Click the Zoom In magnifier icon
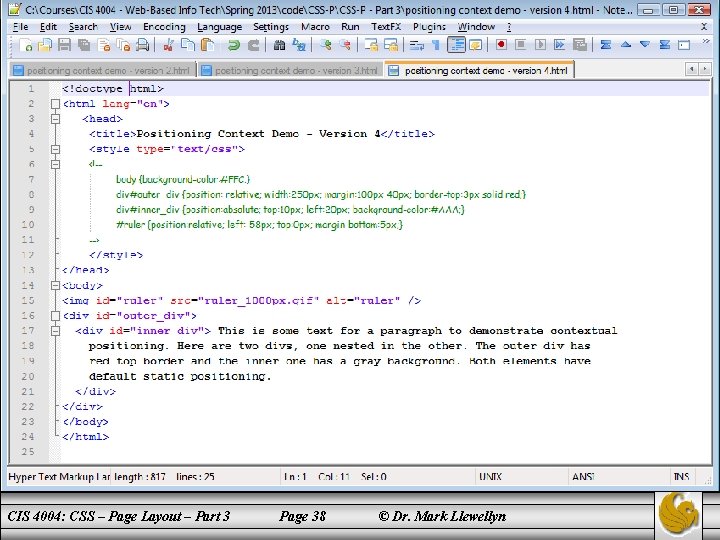This screenshot has height=540, width=720. tap(326, 45)
